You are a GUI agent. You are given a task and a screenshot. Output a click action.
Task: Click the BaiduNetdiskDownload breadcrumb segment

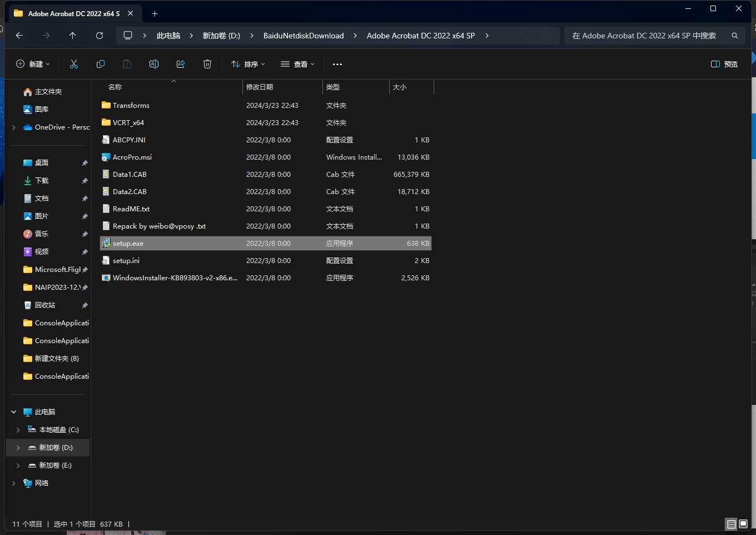[304, 36]
